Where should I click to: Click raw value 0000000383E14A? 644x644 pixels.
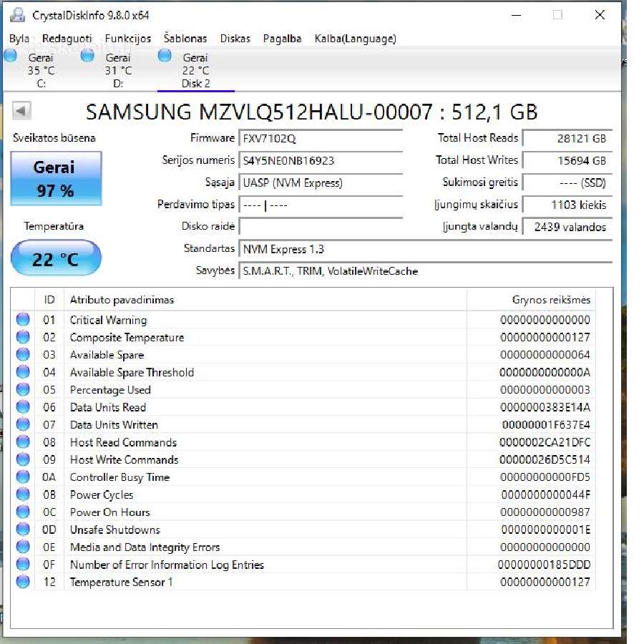545,407
